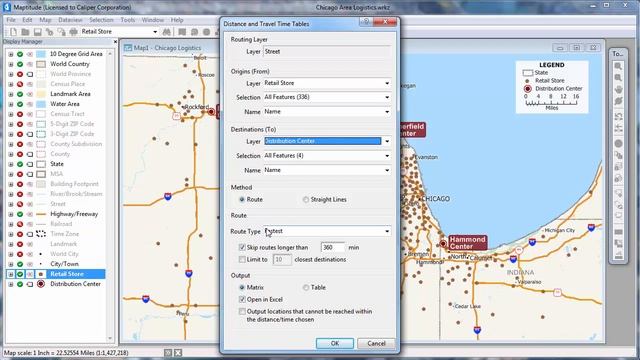The height and width of the screenshot is (360, 640).
Task: Click the Print toolbar icon
Action: point(73,31)
